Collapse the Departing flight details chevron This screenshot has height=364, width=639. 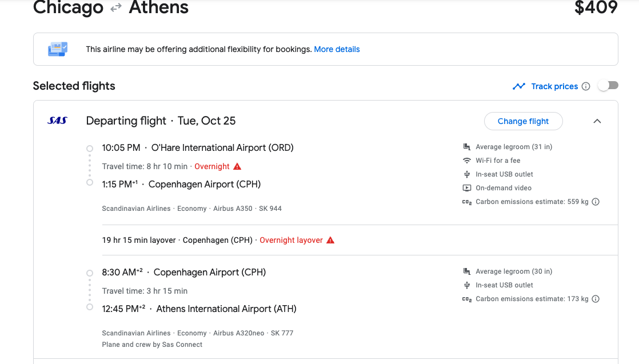(597, 121)
